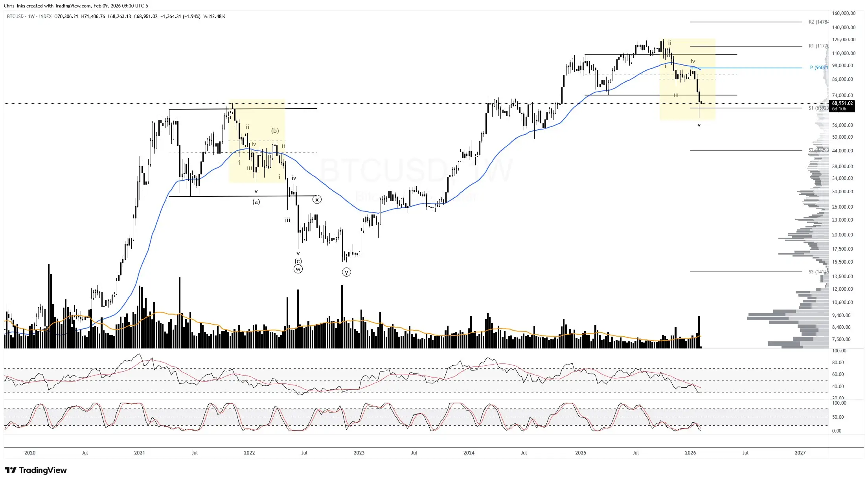The height and width of the screenshot is (482, 868).
Task: Click the INDEX exchange label
Action: tap(46, 16)
